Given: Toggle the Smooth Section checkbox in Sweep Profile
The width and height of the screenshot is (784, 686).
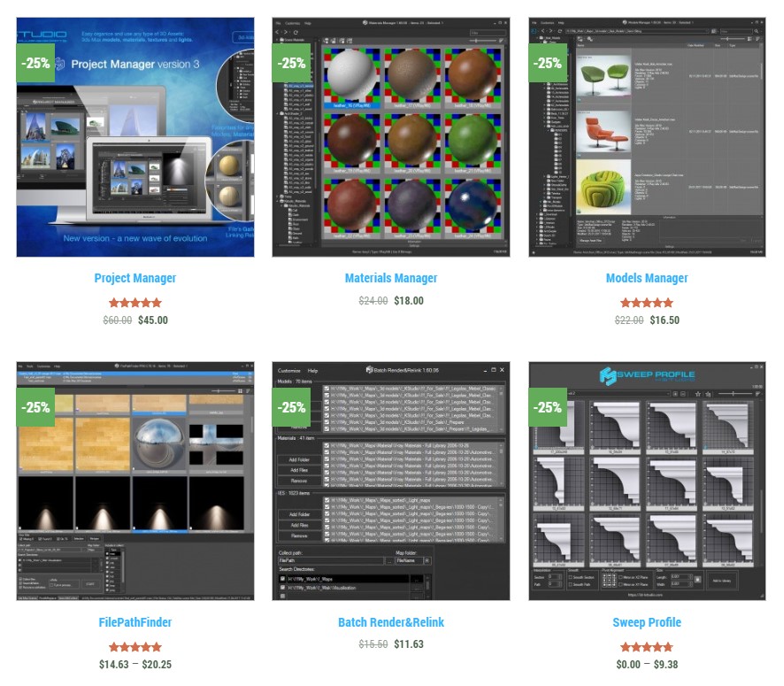Looking at the screenshot, I should tap(571, 579).
